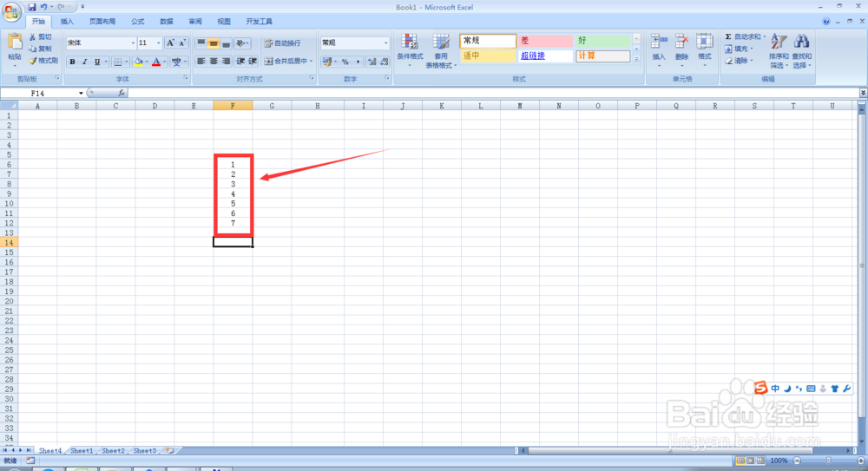Click the decrease decimal icon
This screenshot has height=471, width=868.
[385, 62]
